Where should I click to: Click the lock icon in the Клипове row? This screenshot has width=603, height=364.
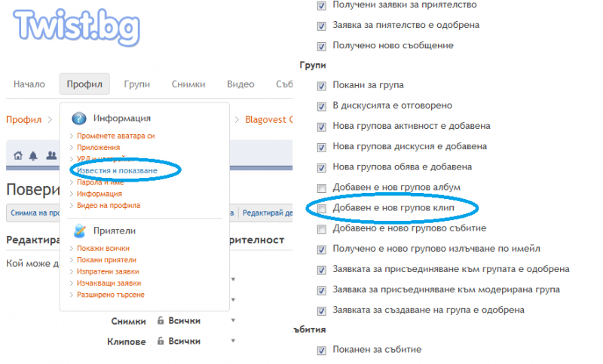(x=161, y=341)
